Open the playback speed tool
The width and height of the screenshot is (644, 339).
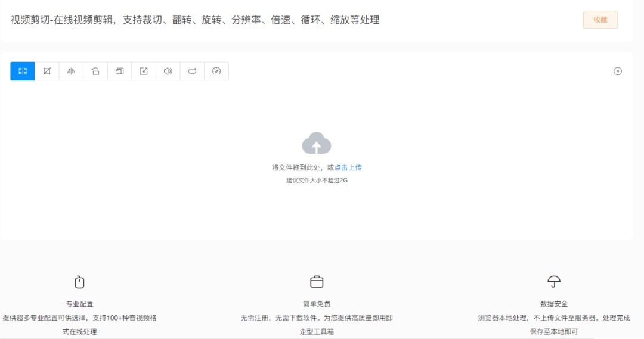pos(216,71)
